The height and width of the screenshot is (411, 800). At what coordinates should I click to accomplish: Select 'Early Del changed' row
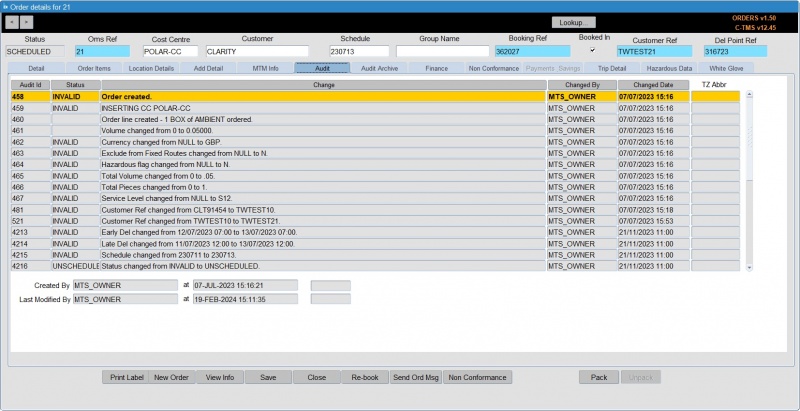pyautogui.click(x=376, y=233)
